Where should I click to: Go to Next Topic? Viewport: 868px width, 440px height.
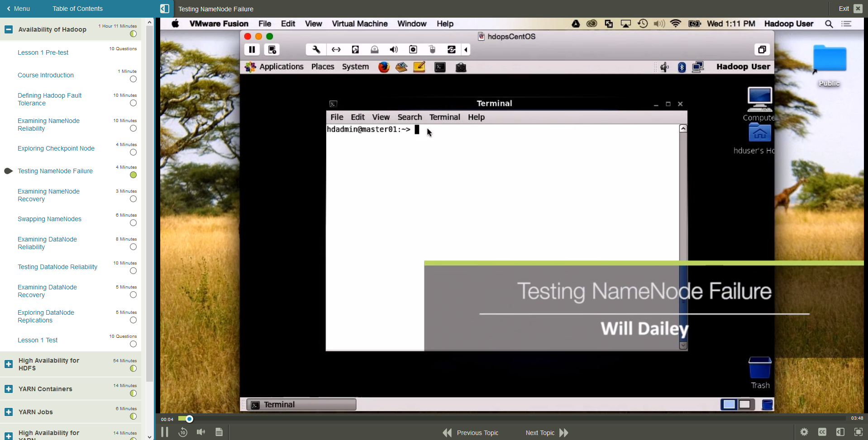546,433
